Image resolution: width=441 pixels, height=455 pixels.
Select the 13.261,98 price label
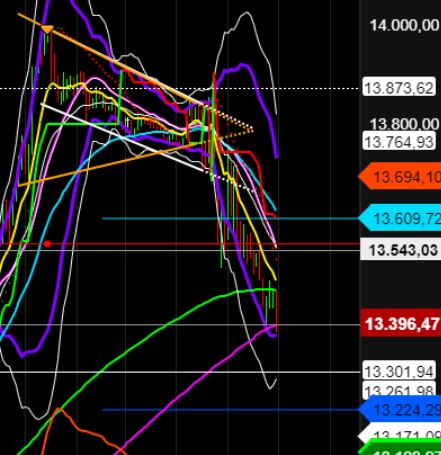tap(399, 390)
